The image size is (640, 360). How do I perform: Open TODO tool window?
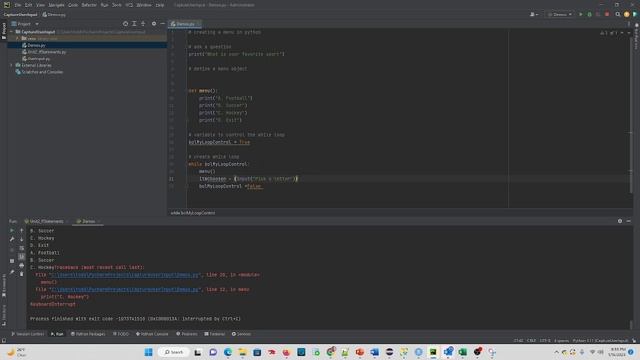[x=121, y=334]
